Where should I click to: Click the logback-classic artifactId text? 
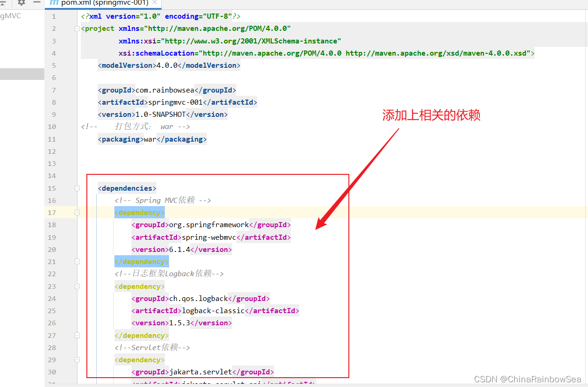213,311
